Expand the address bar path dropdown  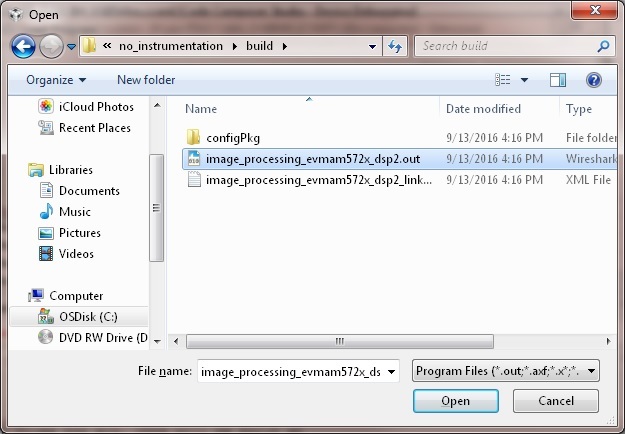[371, 46]
